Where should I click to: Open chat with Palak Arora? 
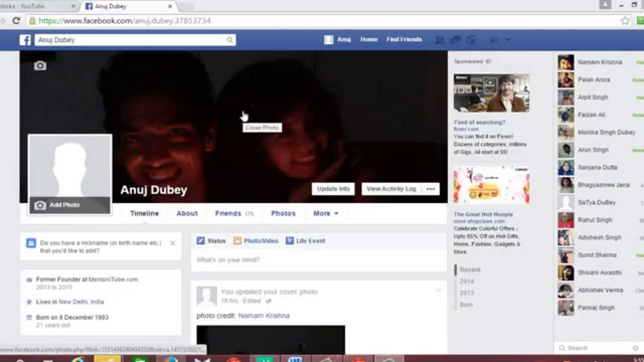coord(600,80)
